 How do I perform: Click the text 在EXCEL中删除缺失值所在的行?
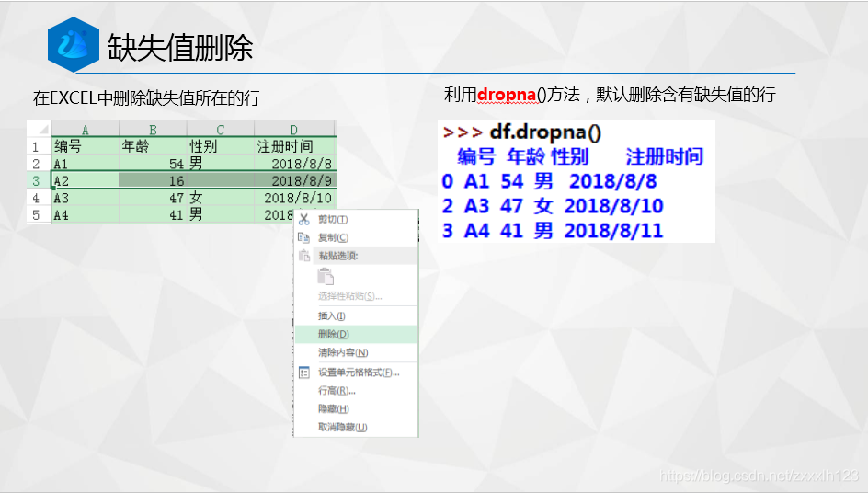click(147, 98)
